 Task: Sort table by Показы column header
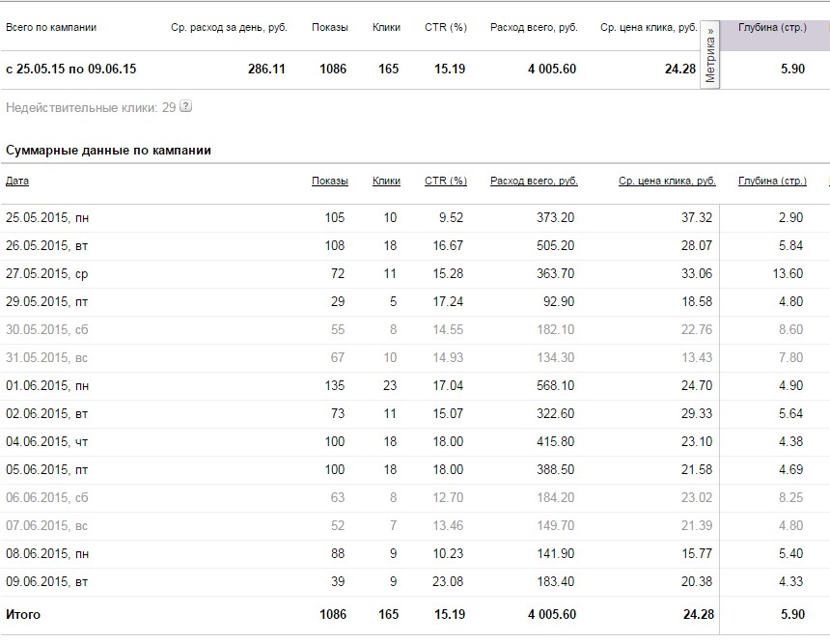pyautogui.click(x=329, y=181)
